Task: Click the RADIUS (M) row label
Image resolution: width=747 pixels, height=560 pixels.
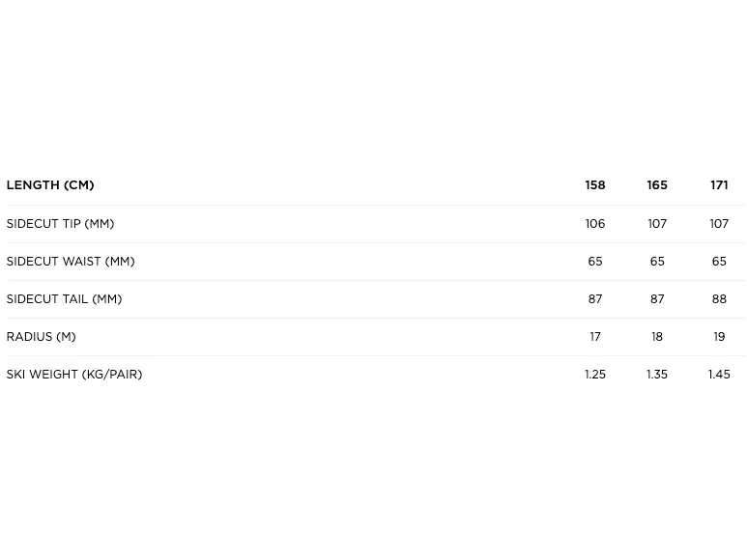Action: tap(41, 336)
